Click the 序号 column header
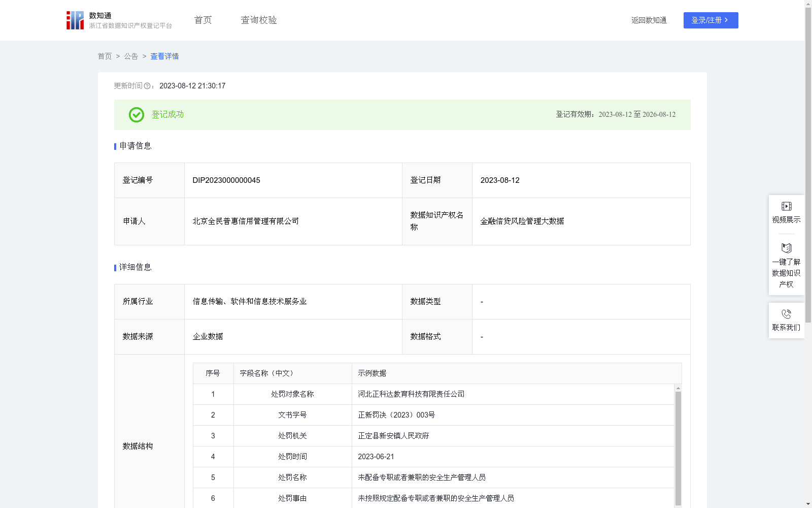Image resolution: width=812 pixels, height=508 pixels. 213,373
